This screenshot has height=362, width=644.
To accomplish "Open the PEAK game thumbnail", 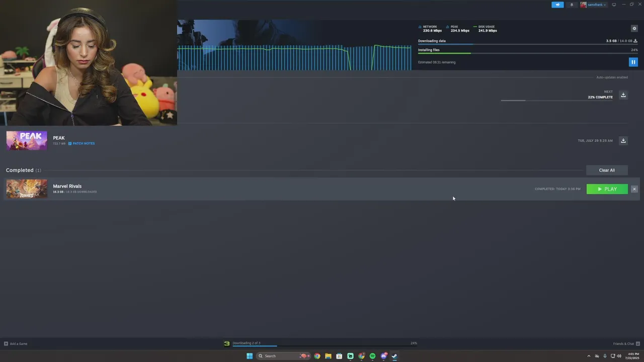I will [27, 141].
